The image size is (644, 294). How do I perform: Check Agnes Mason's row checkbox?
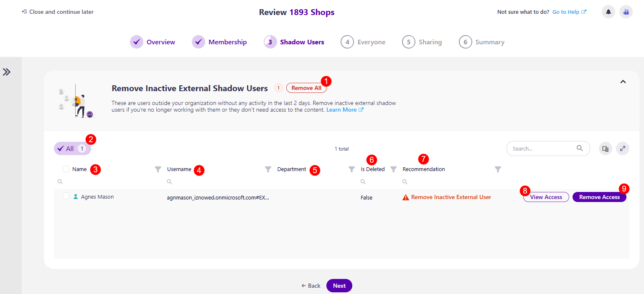tap(65, 197)
